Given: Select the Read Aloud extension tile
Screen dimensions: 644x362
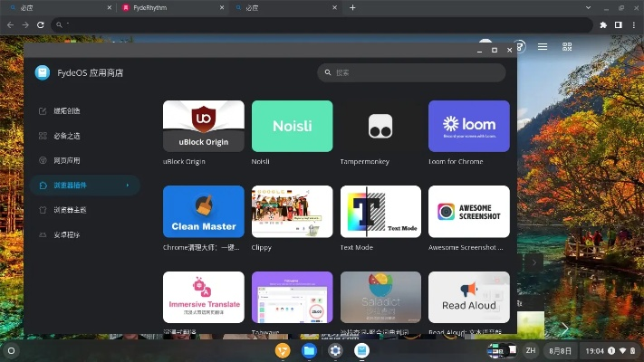Looking at the screenshot, I should [x=468, y=297].
